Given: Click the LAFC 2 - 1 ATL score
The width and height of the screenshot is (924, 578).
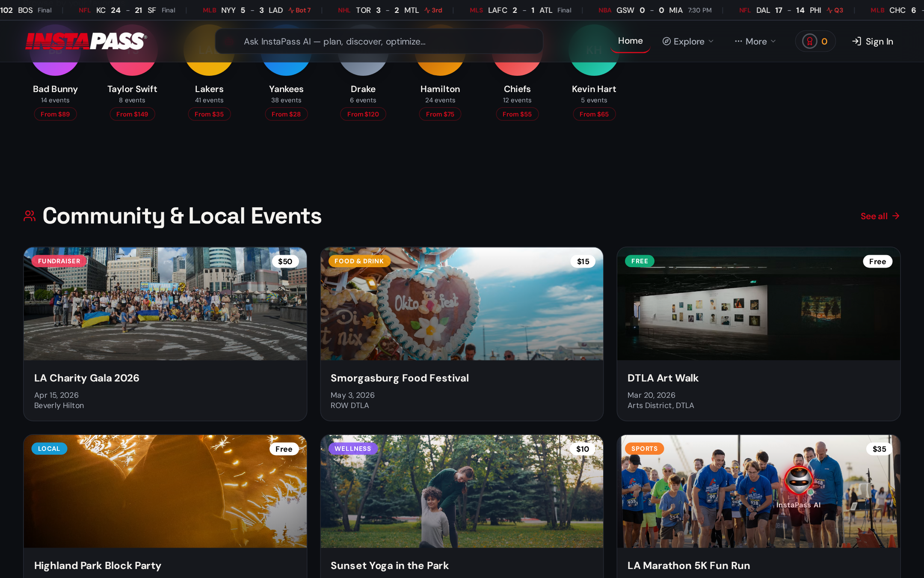Looking at the screenshot, I should [x=520, y=10].
